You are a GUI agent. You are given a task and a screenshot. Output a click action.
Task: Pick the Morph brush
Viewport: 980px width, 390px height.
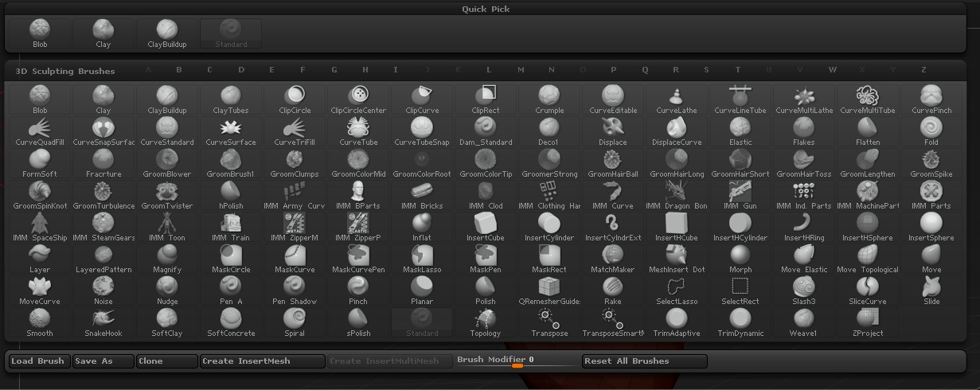(x=740, y=259)
